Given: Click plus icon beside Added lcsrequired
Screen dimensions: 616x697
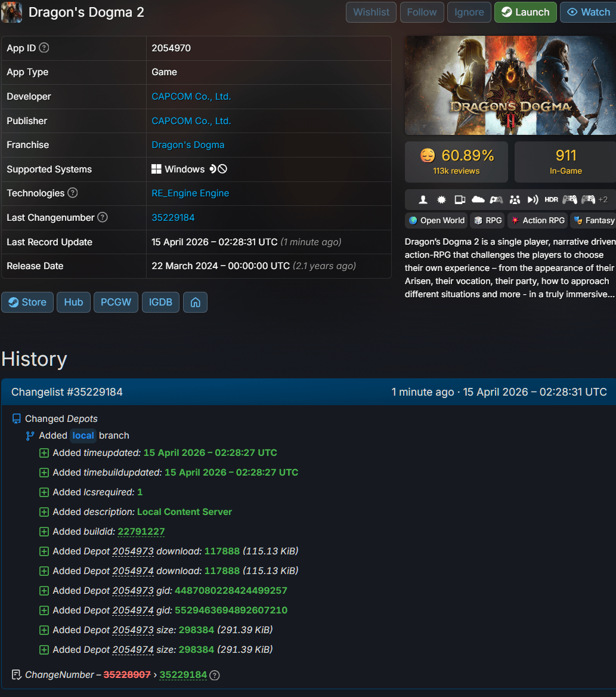Looking at the screenshot, I should 44,492.
